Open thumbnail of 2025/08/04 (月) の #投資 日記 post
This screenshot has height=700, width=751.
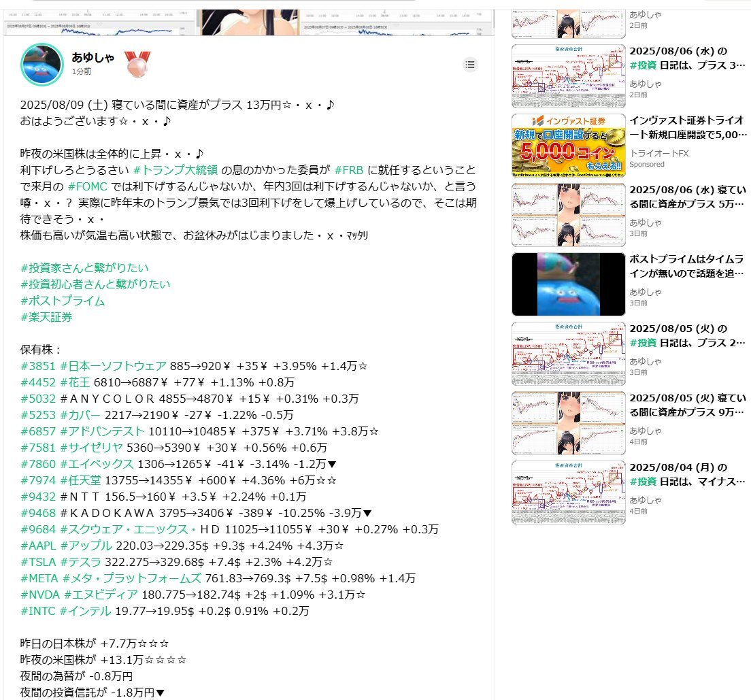coord(569,493)
